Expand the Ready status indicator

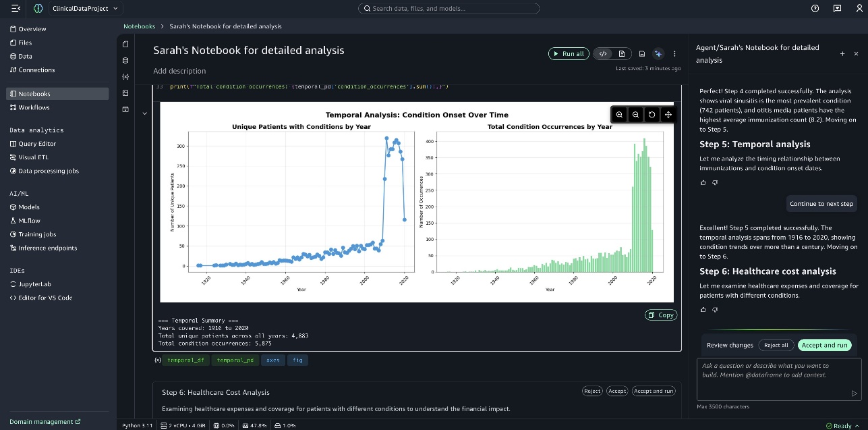pyautogui.click(x=843, y=426)
